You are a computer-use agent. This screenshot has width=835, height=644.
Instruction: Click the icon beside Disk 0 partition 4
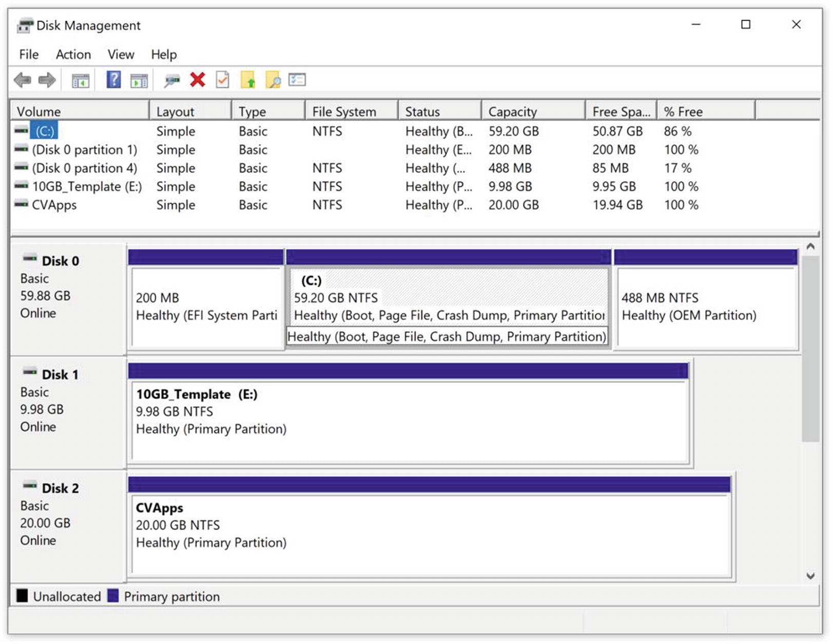22,167
